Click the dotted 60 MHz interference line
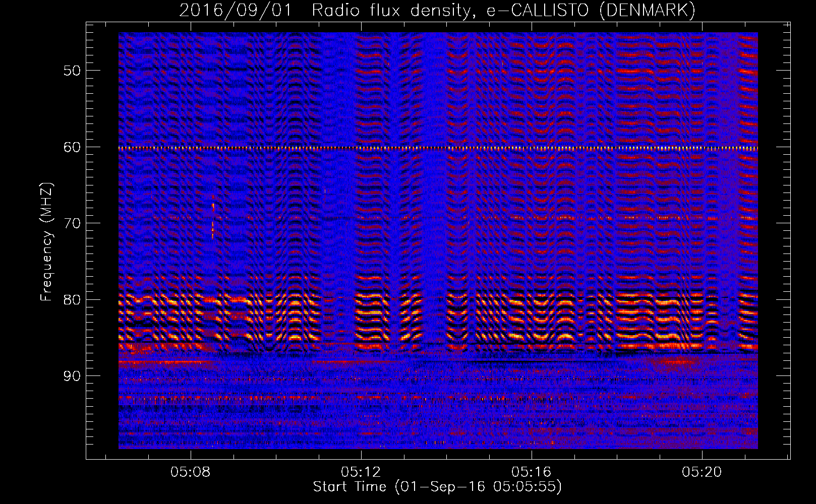The image size is (816, 504). pos(438,149)
